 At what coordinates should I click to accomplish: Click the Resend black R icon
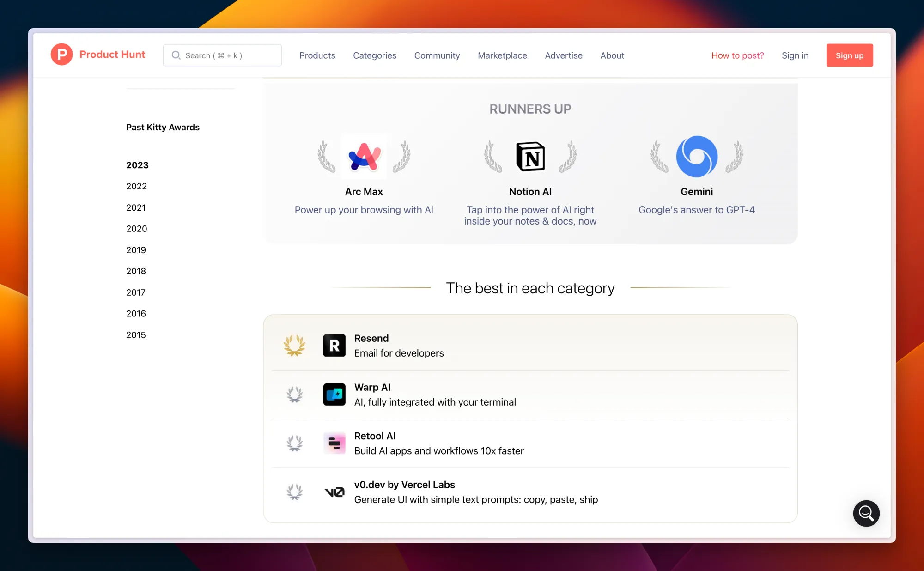[x=334, y=346]
